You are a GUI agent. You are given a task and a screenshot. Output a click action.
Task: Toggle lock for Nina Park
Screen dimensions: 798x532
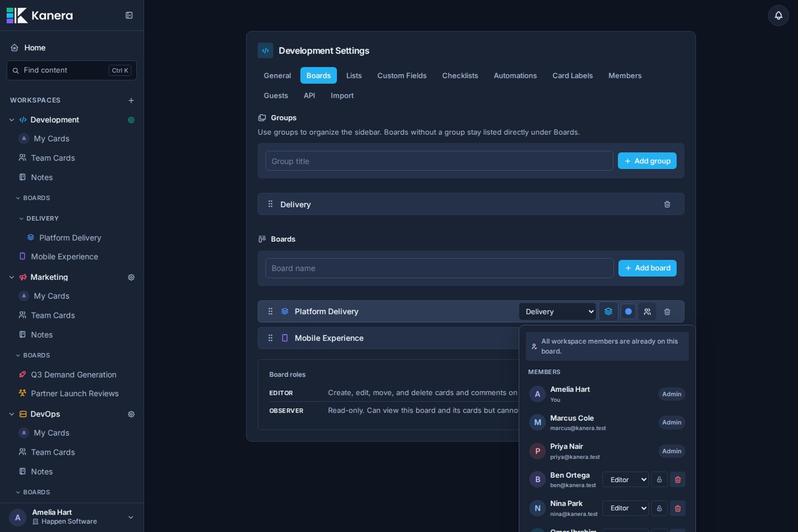coord(659,508)
